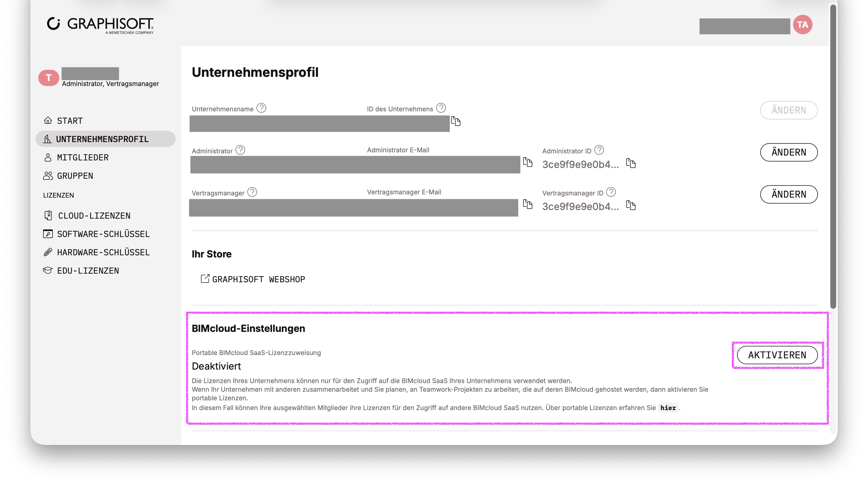Viewport: 868px width, 485px height.
Task: Show help for Vertragsmanager ID
Action: point(611,192)
